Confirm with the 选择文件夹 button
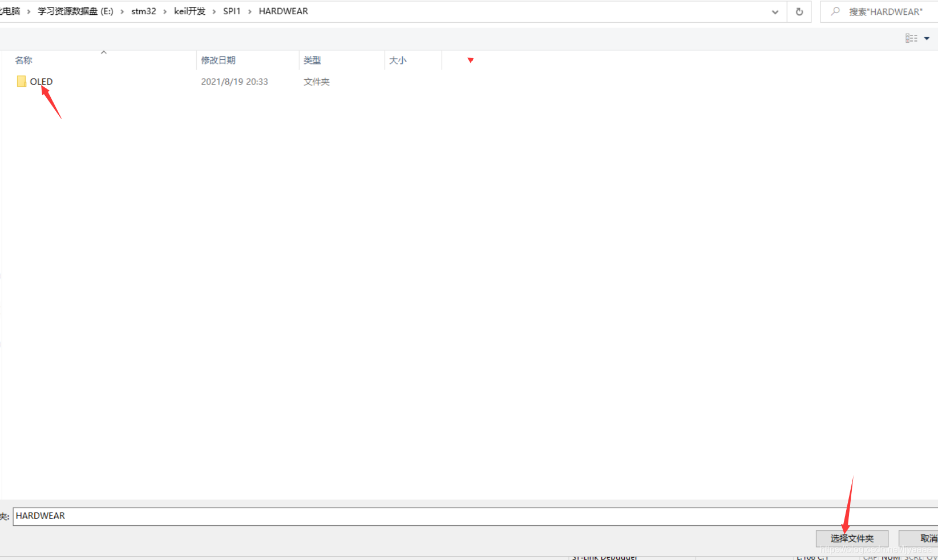 click(852, 538)
